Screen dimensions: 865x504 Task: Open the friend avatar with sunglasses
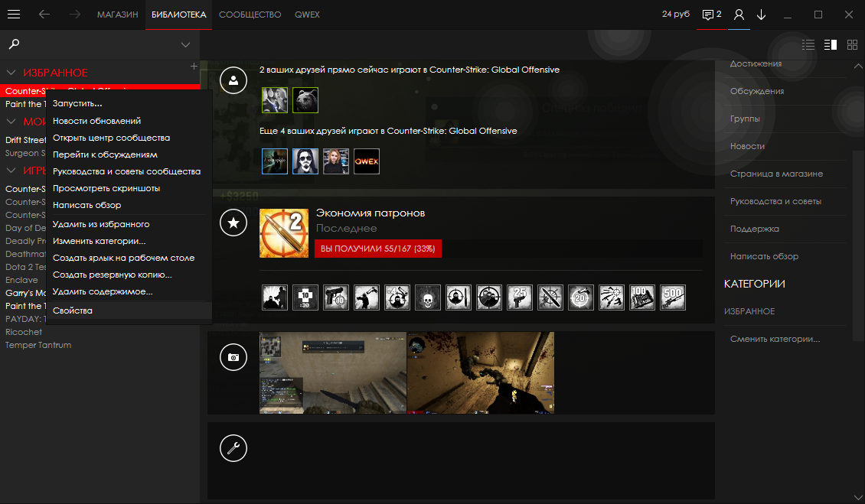[305, 161]
